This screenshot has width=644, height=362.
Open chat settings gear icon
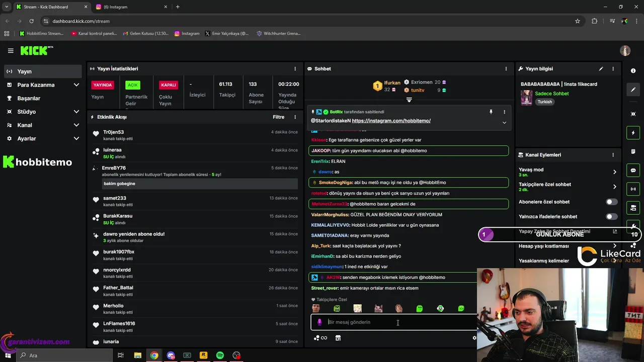(474, 338)
